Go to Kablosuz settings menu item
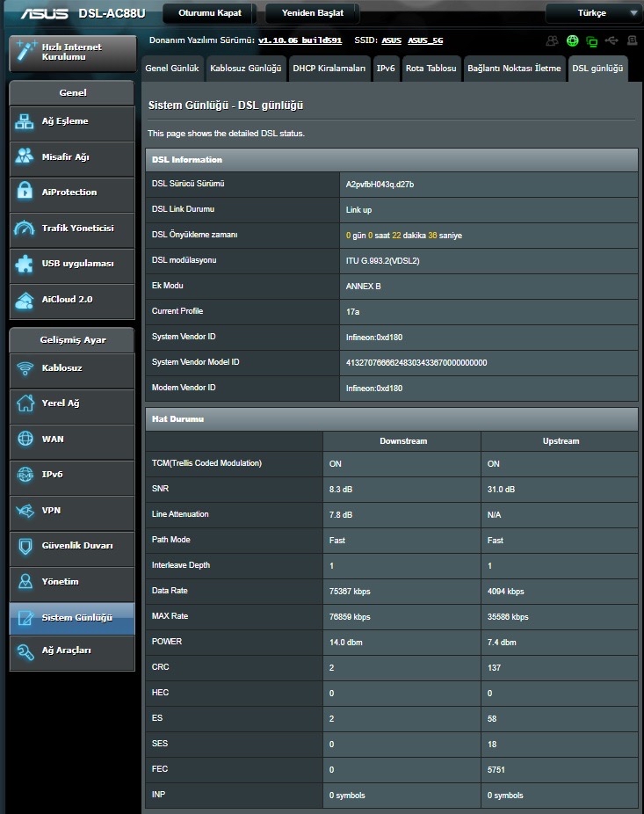644x814 pixels. [x=72, y=370]
